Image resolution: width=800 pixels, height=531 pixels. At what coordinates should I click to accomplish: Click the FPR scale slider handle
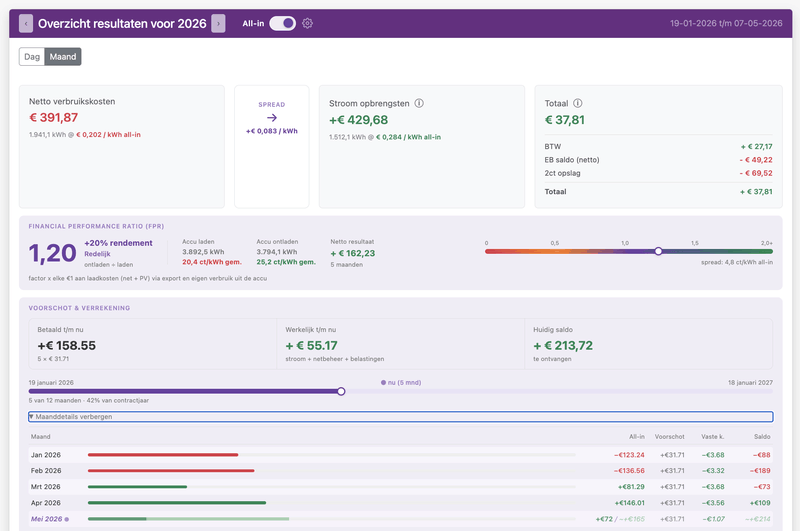(658, 251)
